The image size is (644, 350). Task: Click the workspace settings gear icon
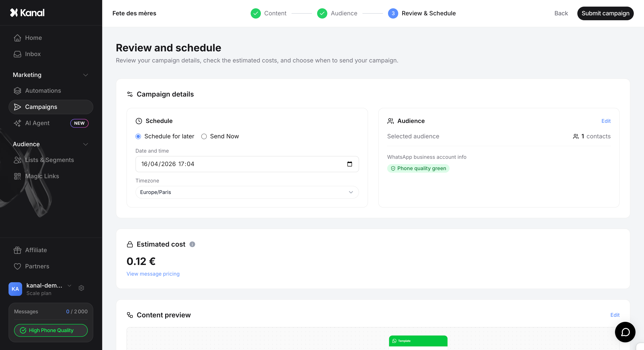coord(81,288)
